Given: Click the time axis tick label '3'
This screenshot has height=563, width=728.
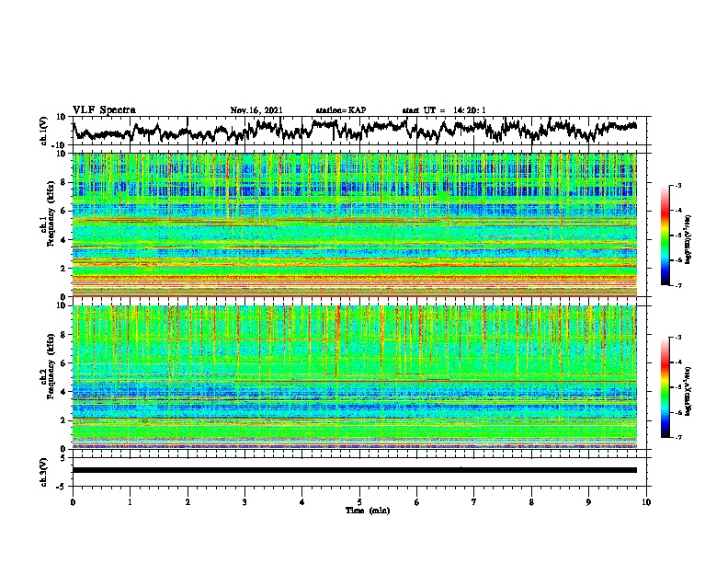Looking at the screenshot, I should (x=245, y=502).
